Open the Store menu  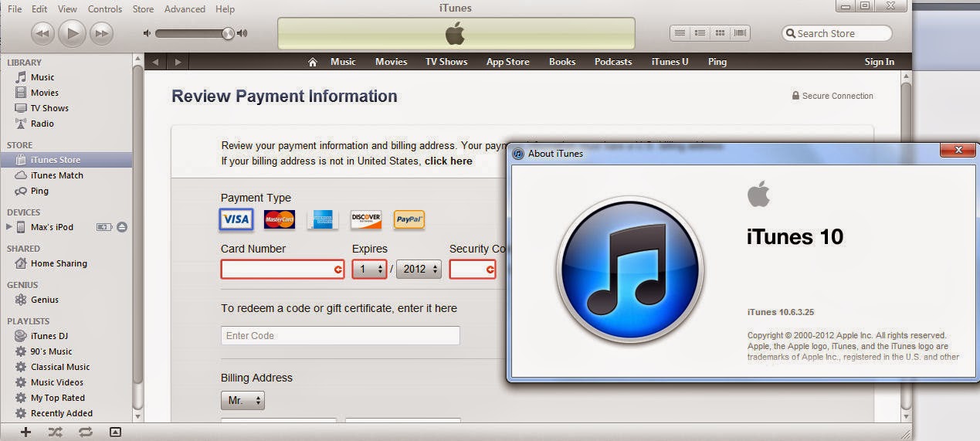(x=143, y=9)
